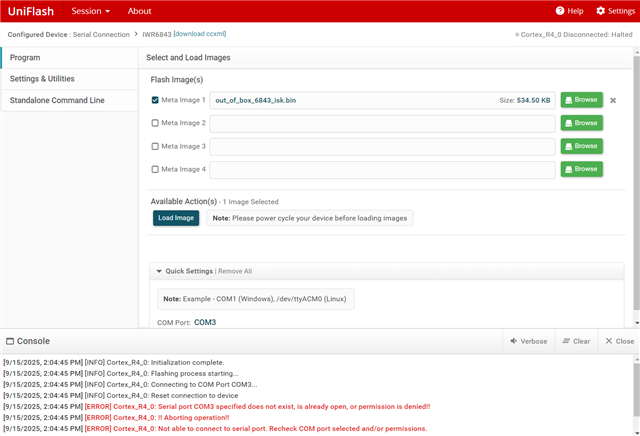Viewport: 640px width, 436px height.
Task: Click the Meta Image 4 empty field
Action: pos(382,170)
